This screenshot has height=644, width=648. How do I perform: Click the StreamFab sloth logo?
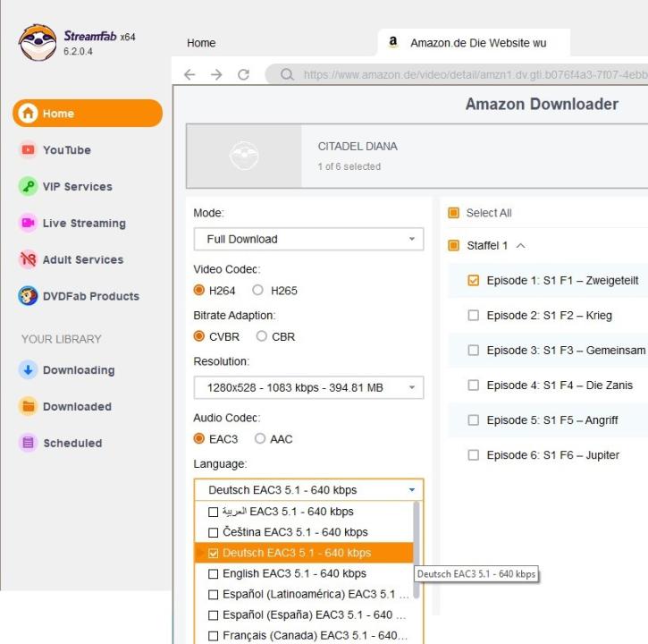point(38,43)
